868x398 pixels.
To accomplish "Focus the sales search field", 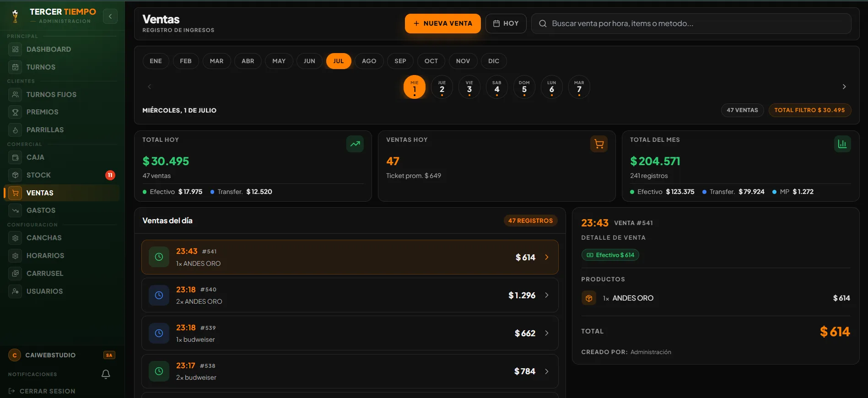I will [x=691, y=23].
